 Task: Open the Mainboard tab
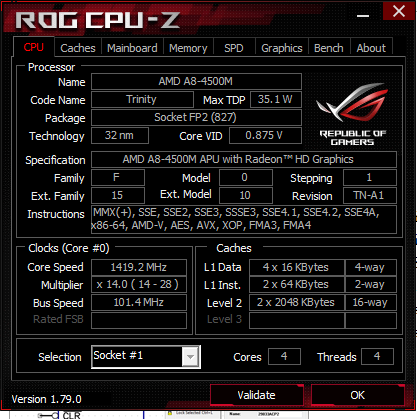tap(132, 48)
